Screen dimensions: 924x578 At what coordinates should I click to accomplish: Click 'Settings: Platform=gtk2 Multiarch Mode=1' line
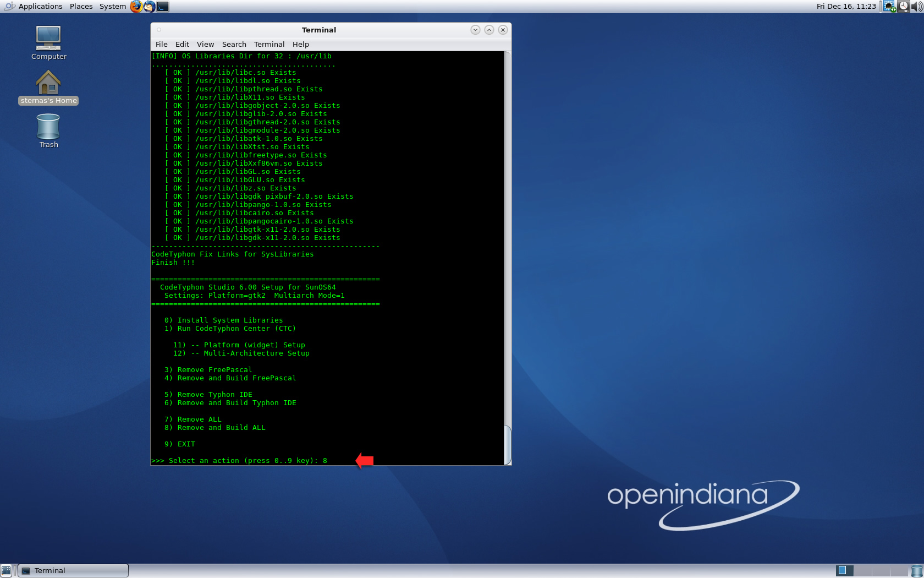tap(254, 296)
